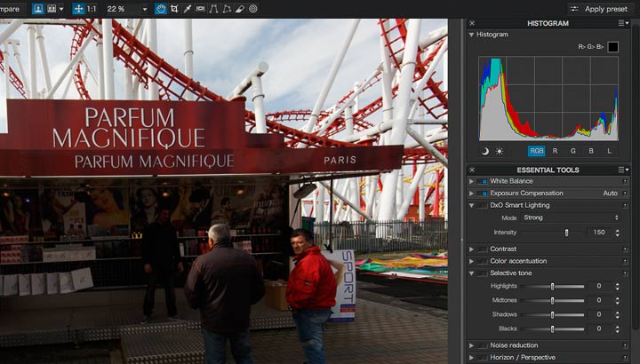The image size is (640, 364).
Task: Expand the Horizon / Perspective section
Action: tap(471, 358)
